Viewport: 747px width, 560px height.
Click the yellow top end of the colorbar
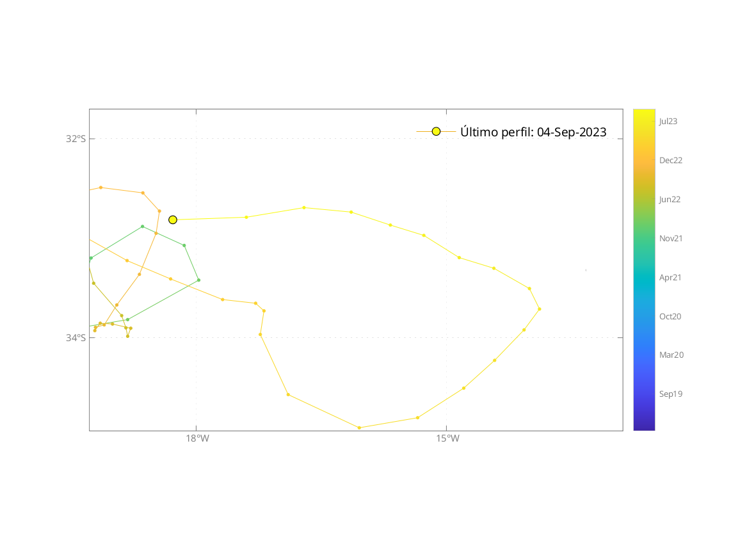(x=644, y=113)
